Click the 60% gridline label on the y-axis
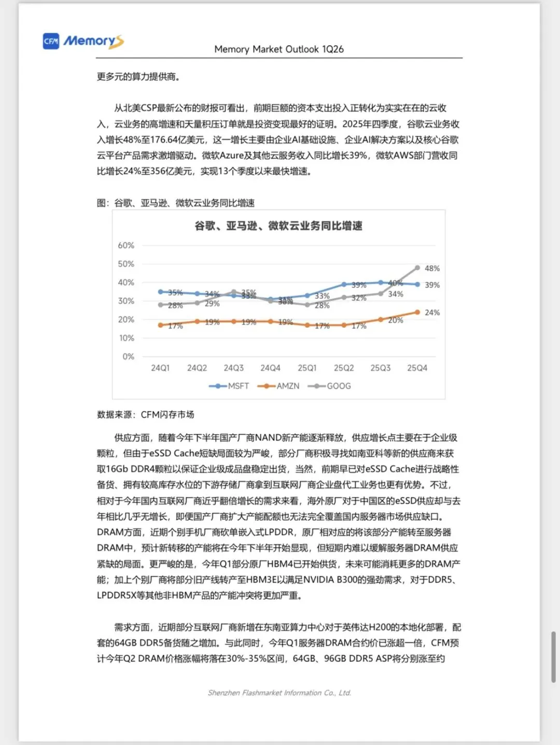Image resolution: width=560 pixels, height=745 pixels. [125, 246]
